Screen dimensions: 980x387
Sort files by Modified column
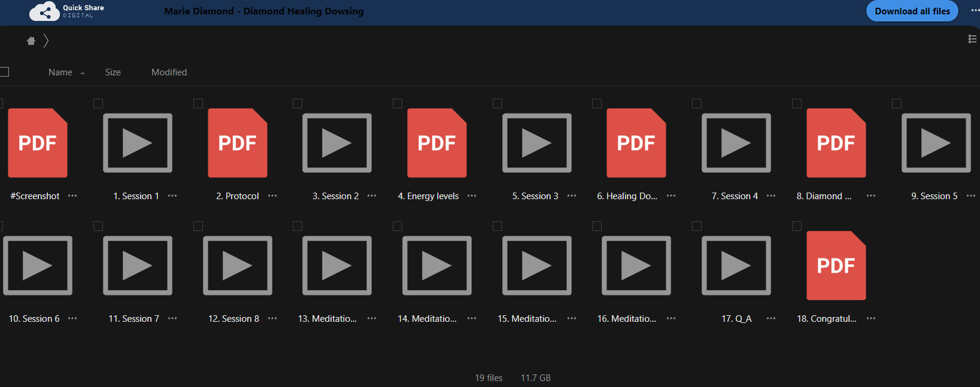(169, 72)
